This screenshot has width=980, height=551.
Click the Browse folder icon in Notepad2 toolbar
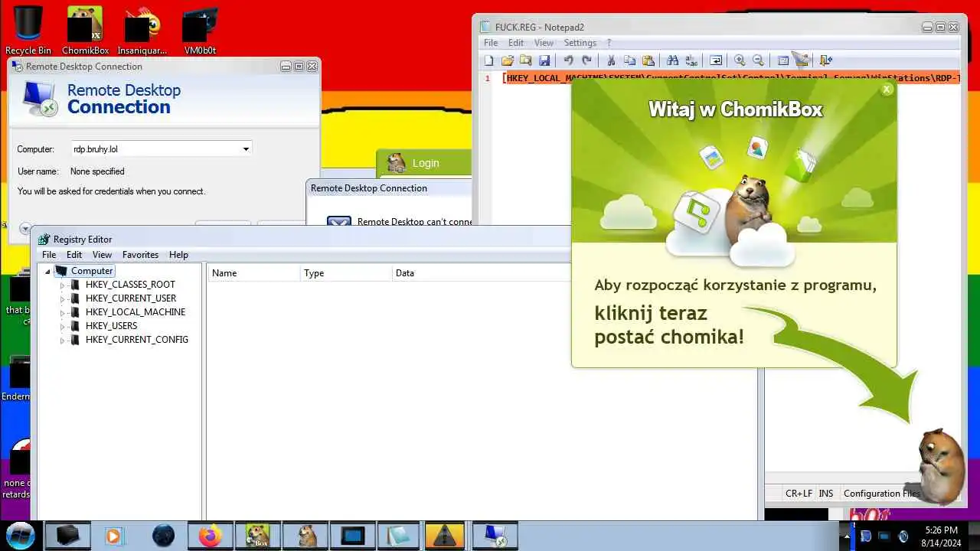[525, 60]
